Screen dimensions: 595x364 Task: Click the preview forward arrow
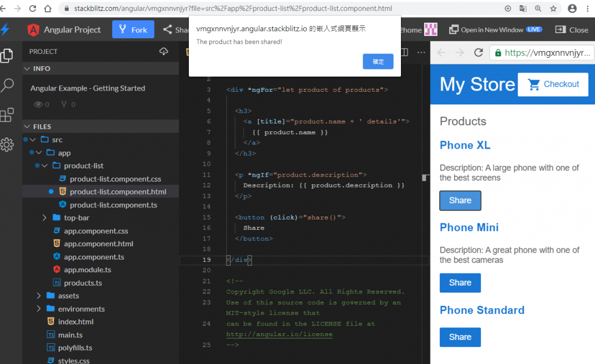pyautogui.click(x=460, y=53)
